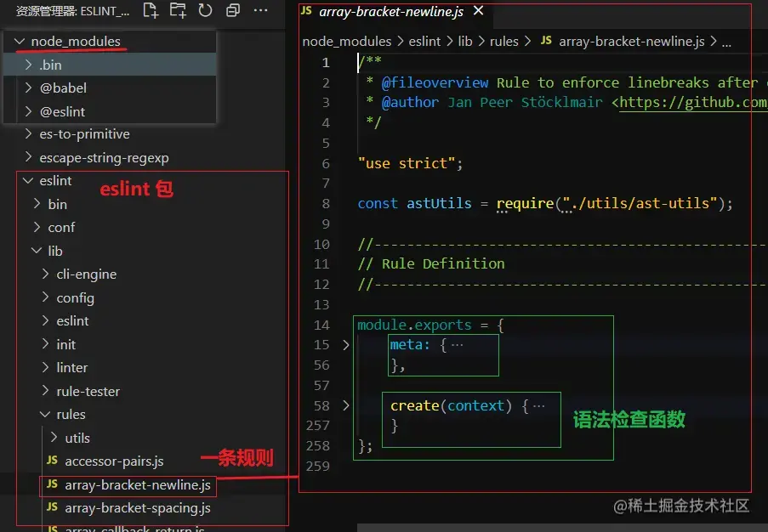
Task: Expand the config folder
Action: pos(46,297)
